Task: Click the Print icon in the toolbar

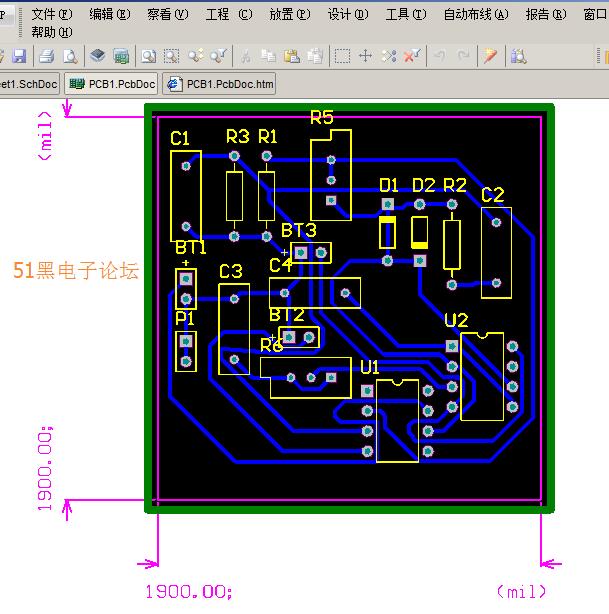Action: point(47,56)
